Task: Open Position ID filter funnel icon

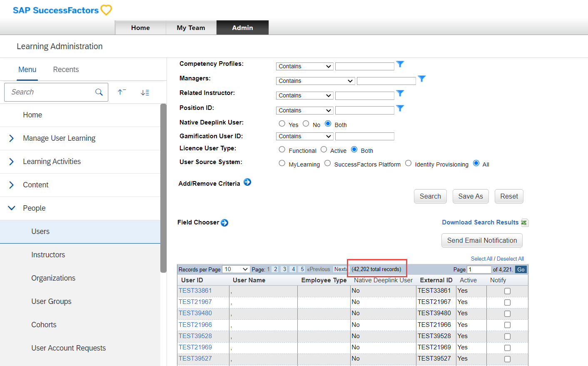Action: 400,108
